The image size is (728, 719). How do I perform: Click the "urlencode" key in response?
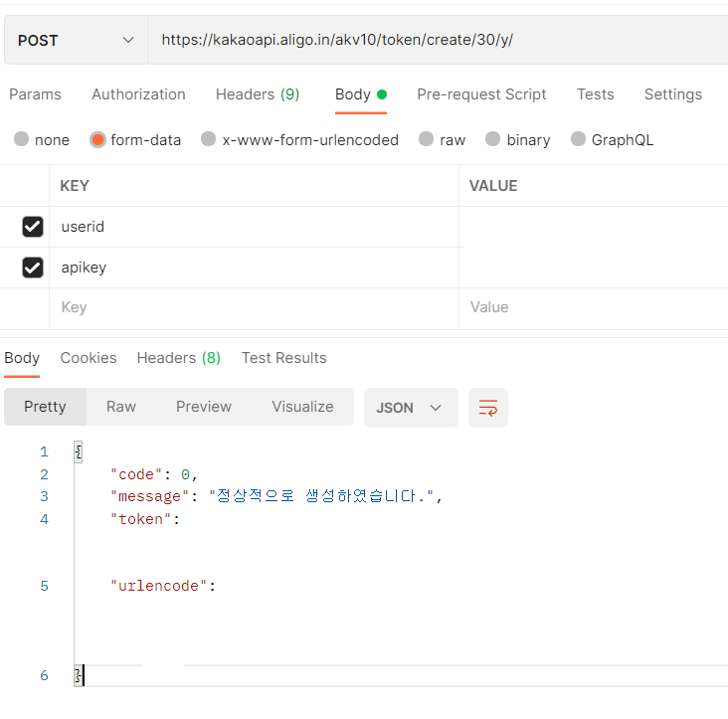click(x=158, y=586)
